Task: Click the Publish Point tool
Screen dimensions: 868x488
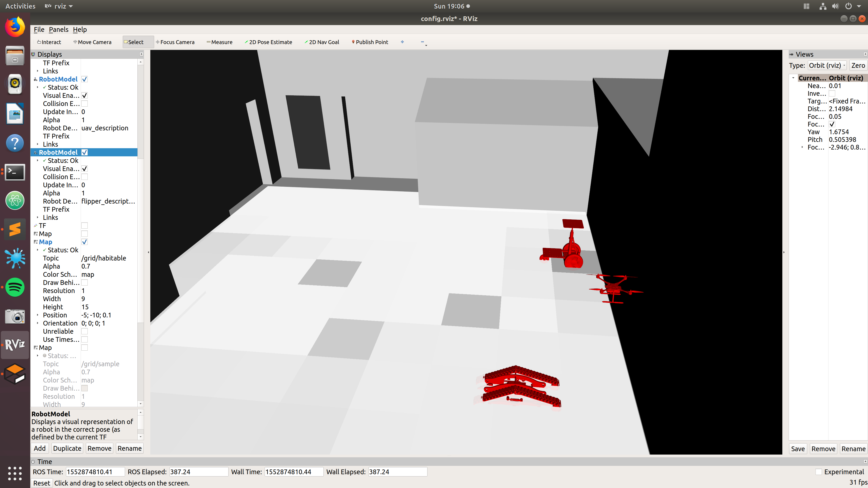Action: [370, 42]
